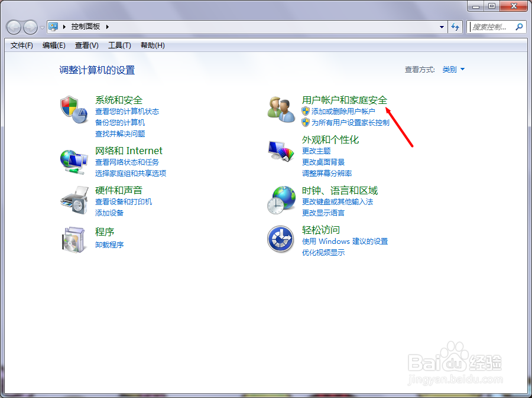This screenshot has height=398, width=532.
Task: Open the 查看(V) menu
Action: [87, 45]
